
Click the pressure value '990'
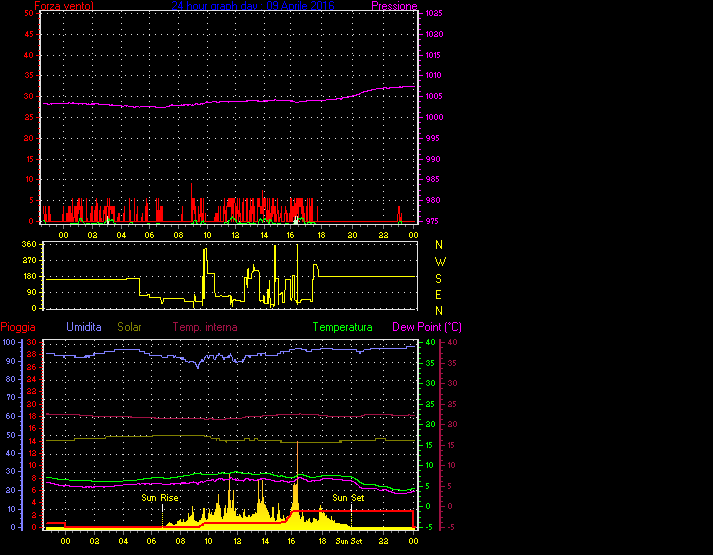pyautogui.click(x=432, y=159)
